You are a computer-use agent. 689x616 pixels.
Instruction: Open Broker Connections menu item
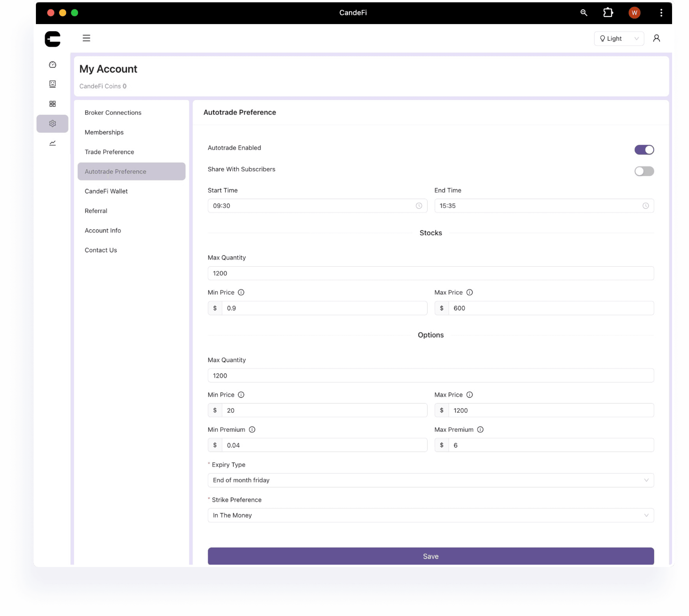coord(131,113)
